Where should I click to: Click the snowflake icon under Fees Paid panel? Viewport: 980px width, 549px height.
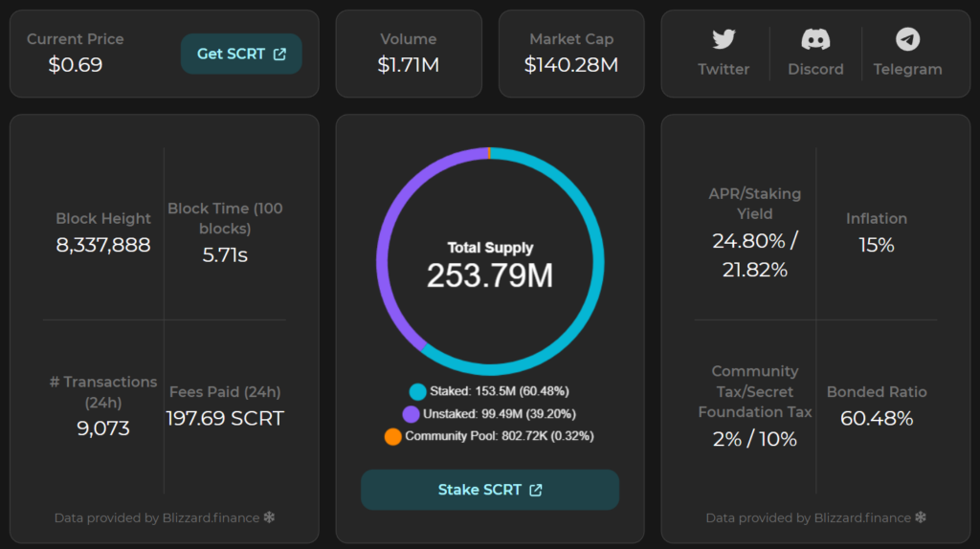pyautogui.click(x=269, y=517)
